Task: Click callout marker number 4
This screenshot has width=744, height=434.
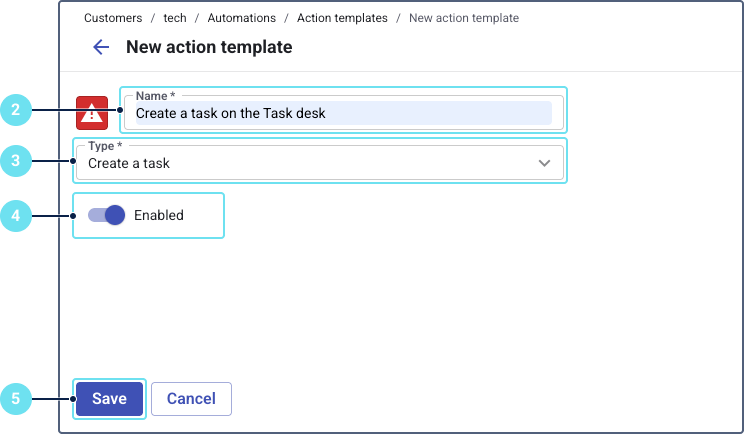Action: 15,214
